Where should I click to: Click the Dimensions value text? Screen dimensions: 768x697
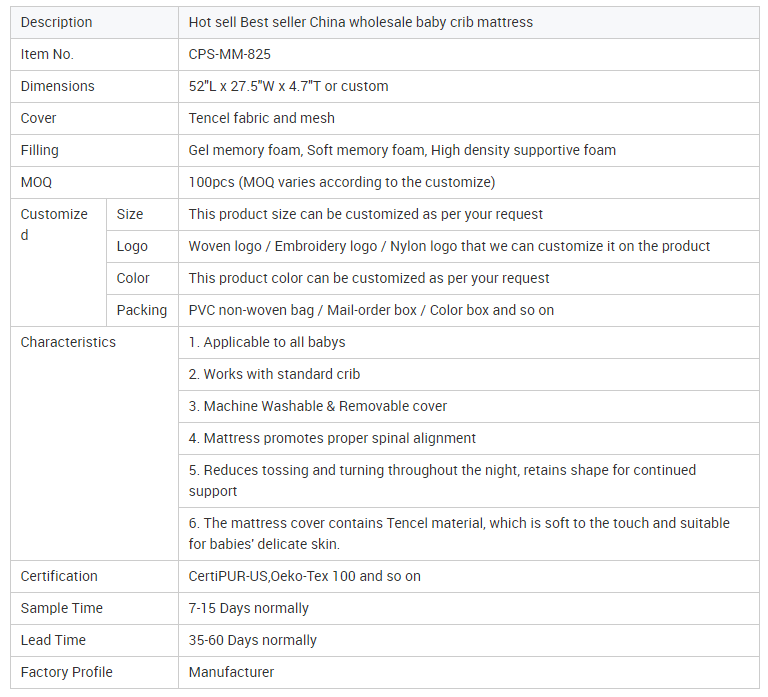pyautogui.click(x=288, y=86)
